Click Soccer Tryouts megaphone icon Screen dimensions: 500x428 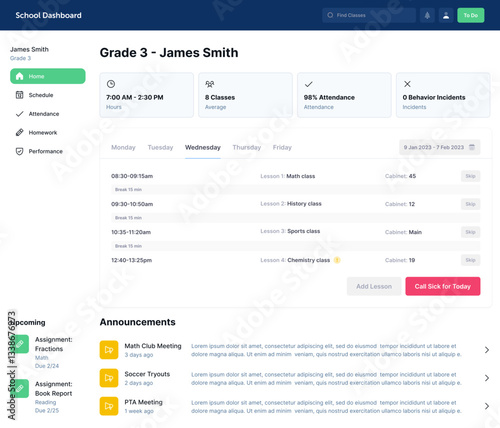click(x=109, y=378)
